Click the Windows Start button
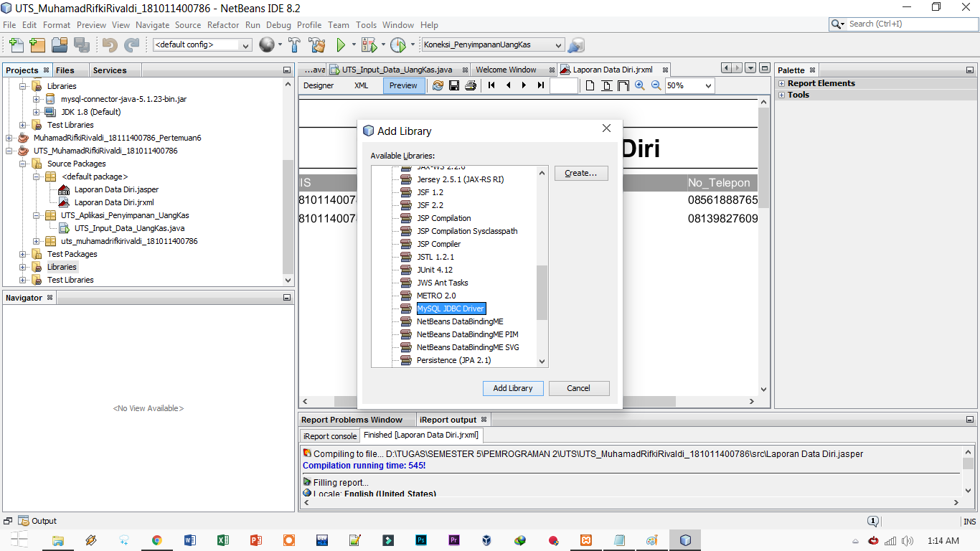This screenshot has width=980, height=551. [x=19, y=540]
